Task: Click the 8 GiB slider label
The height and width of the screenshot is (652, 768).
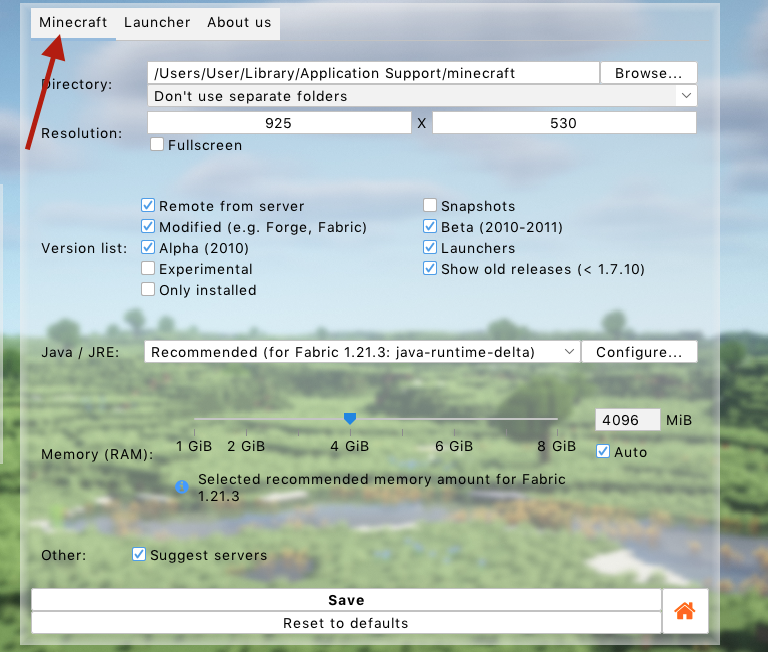Action: pyautogui.click(x=556, y=446)
